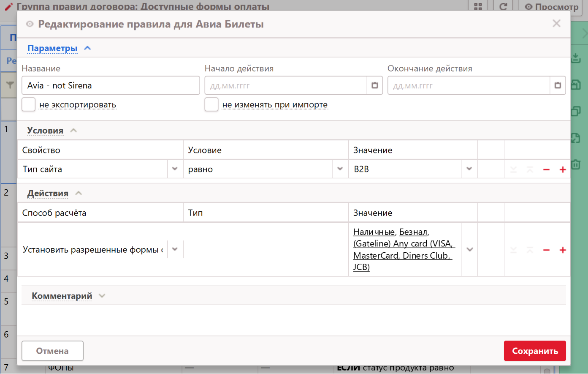588x374 pixels.
Task: Tick the не изменять при импорте checkbox
Action: [211, 104]
